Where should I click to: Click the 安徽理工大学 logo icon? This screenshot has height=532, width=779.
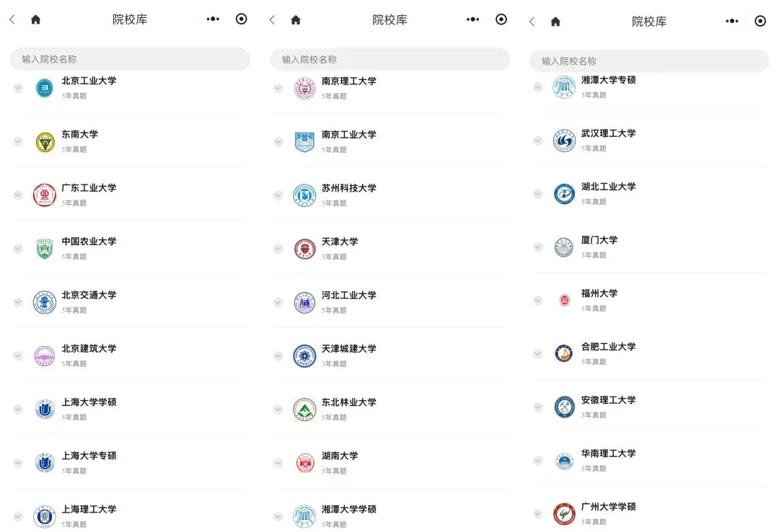pos(564,407)
